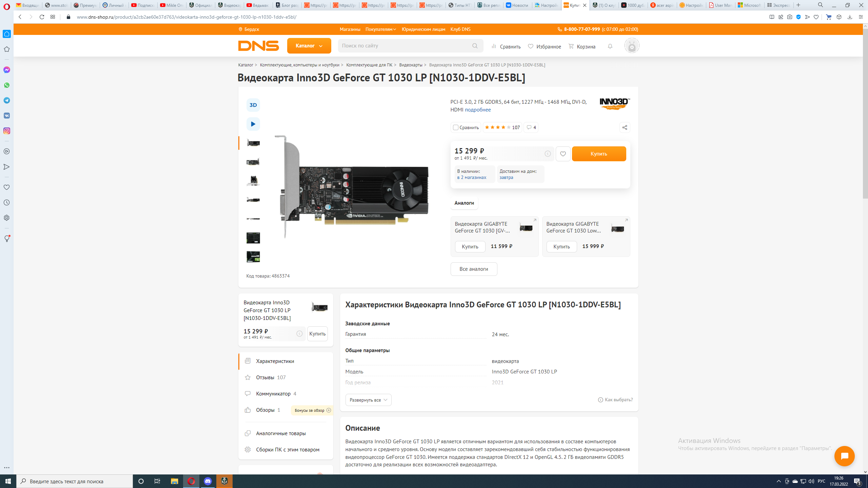Open Discord from the taskbar
This screenshot has width=868, height=488.
pyautogui.click(x=208, y=481)
